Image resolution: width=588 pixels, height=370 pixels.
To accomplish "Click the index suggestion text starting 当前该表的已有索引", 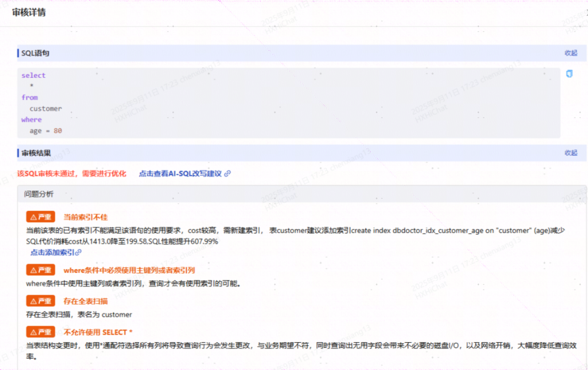I will [295, 231].
